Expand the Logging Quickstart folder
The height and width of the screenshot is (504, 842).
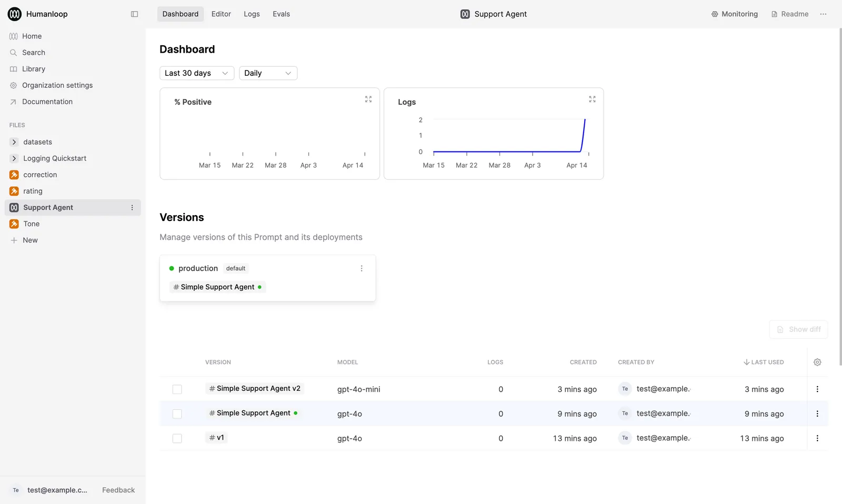(14, 158)
